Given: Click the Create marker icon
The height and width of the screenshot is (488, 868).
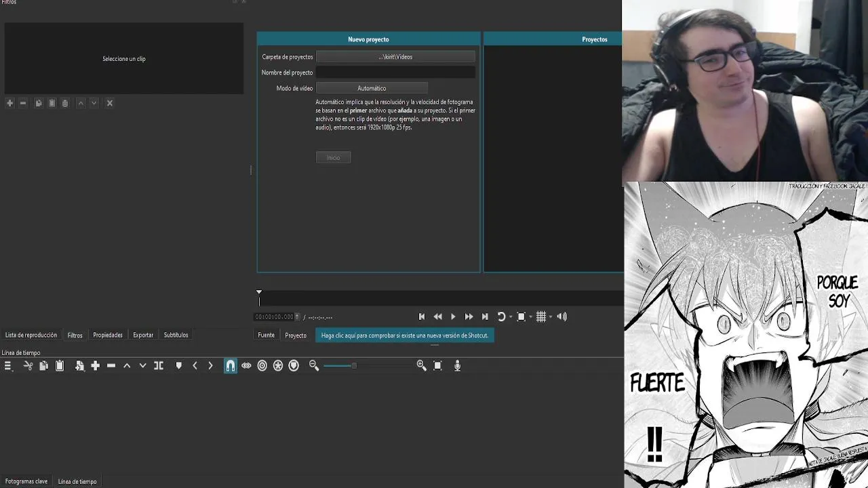Looking at the screenshot, I should coord(179,365).
